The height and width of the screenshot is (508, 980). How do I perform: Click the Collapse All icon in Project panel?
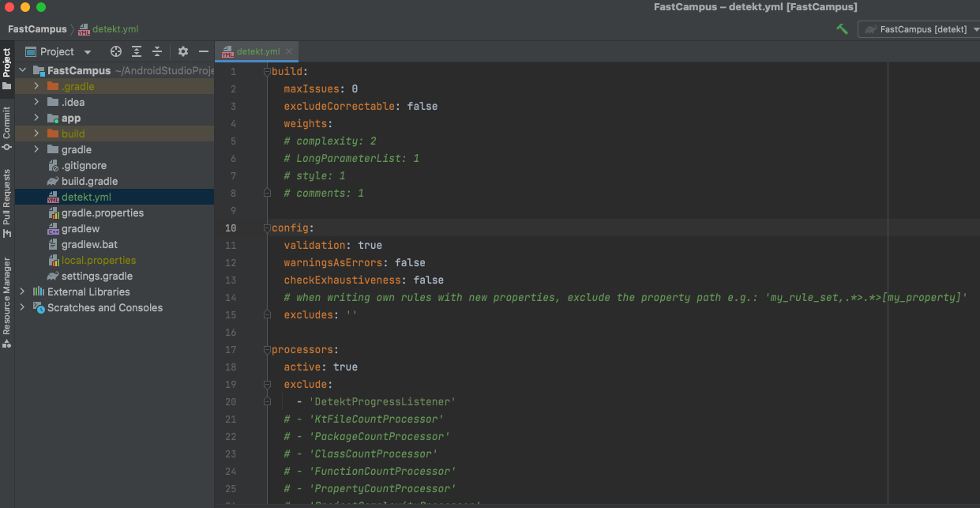click(157, 51)
